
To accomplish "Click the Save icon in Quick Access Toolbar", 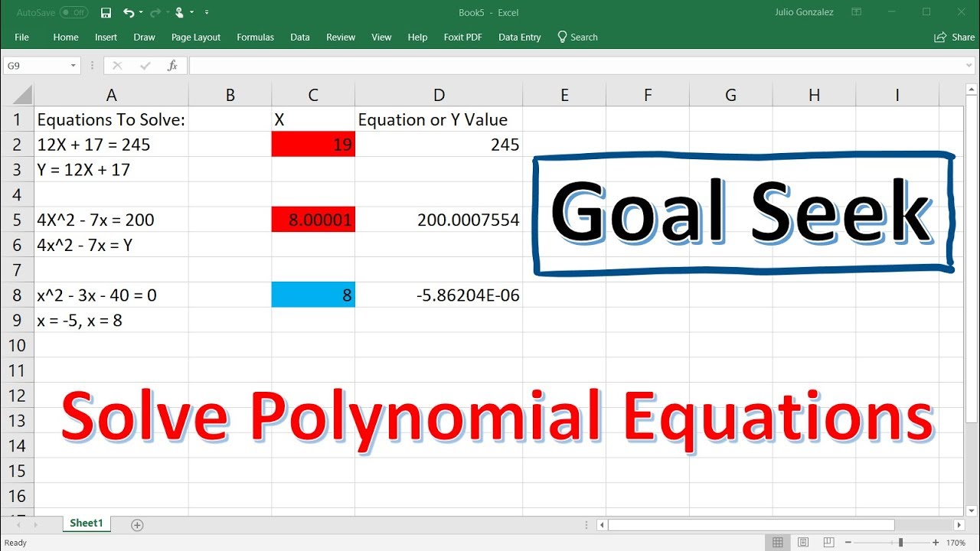I will 106,12.
